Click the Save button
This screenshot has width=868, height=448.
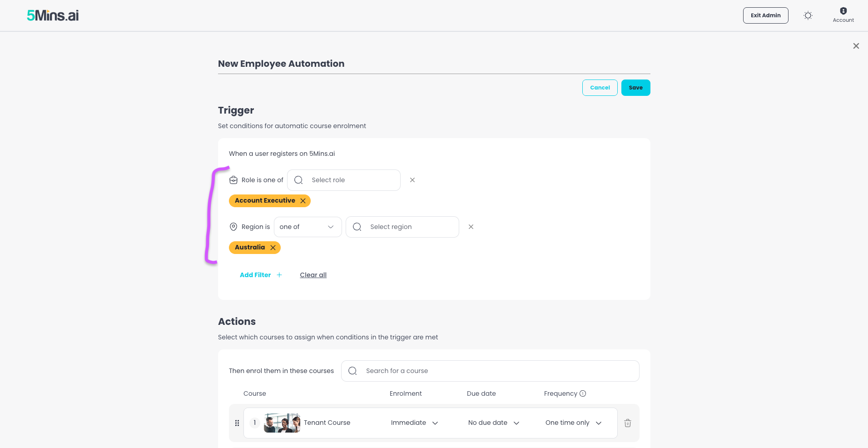tap(636, 88)
